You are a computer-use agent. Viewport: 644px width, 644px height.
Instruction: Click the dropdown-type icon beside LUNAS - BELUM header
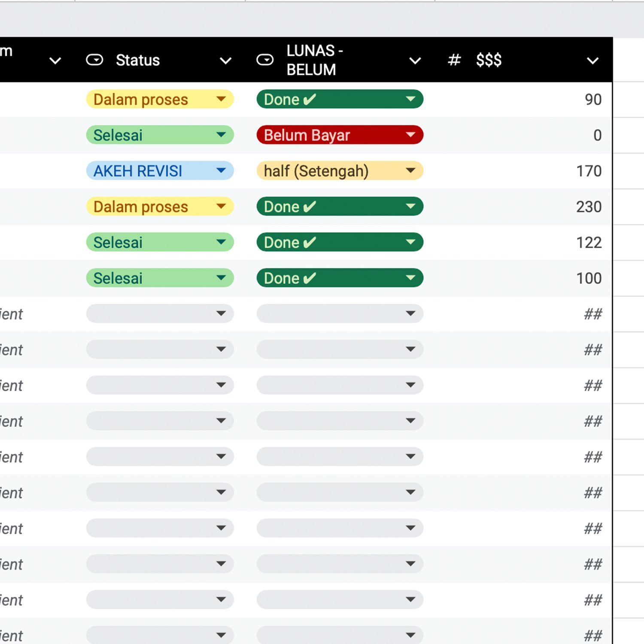265,60
